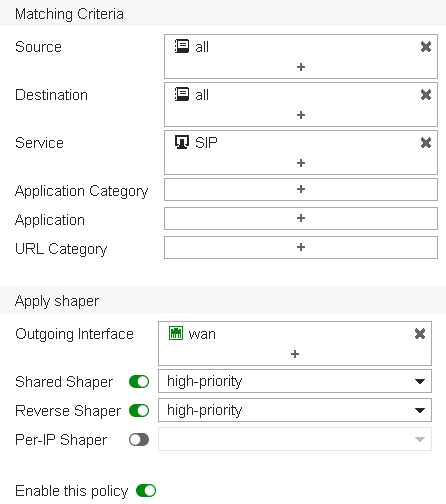Screen dimensions: 446x504
Task: Add an Application Category entry
Action: (x=301, y=189)
